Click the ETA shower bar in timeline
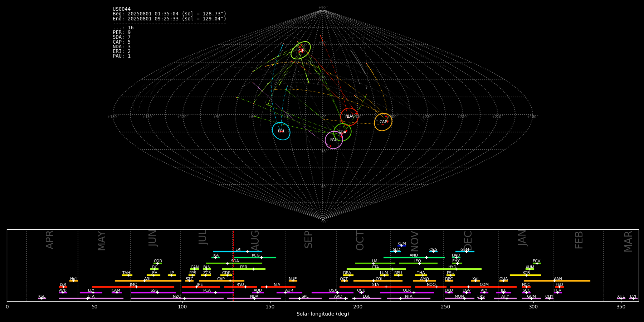644x322 pixels. [91, 298]
